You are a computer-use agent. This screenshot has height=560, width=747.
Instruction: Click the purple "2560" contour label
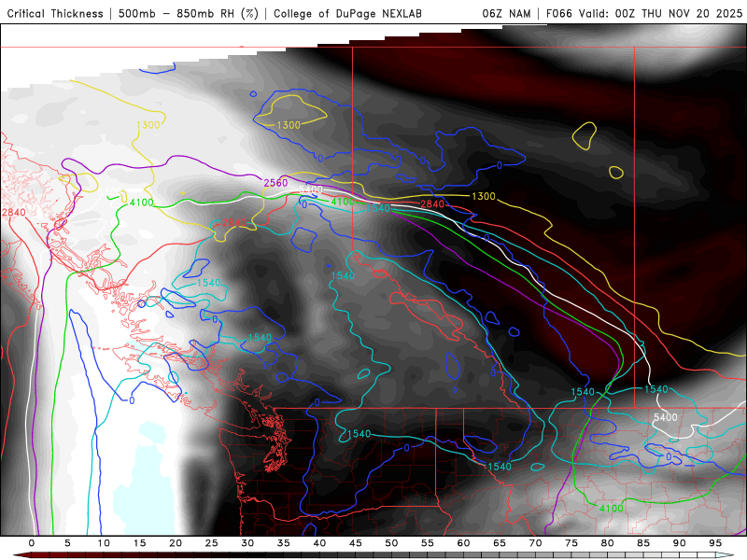pos(275,183)
